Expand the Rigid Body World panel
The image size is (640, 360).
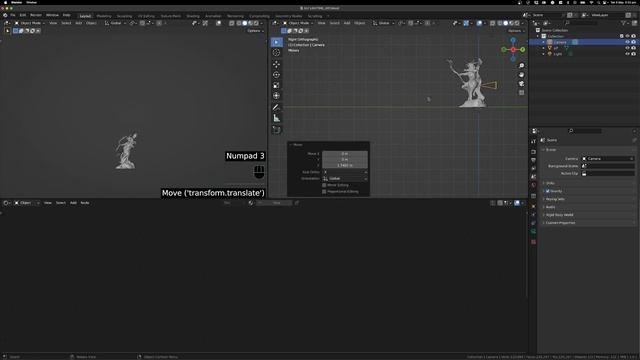coord(559,215)
